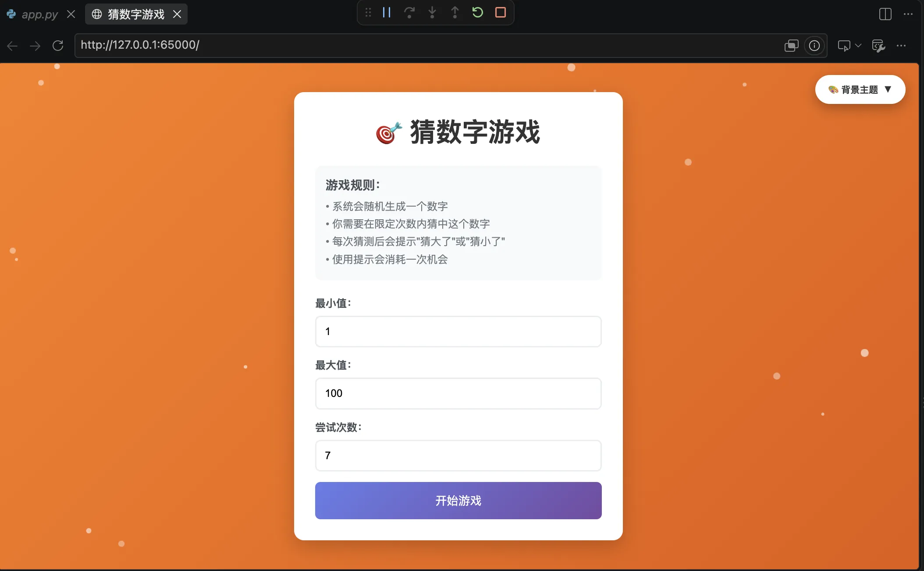Open browser toolbar more options

click(901, 46)
